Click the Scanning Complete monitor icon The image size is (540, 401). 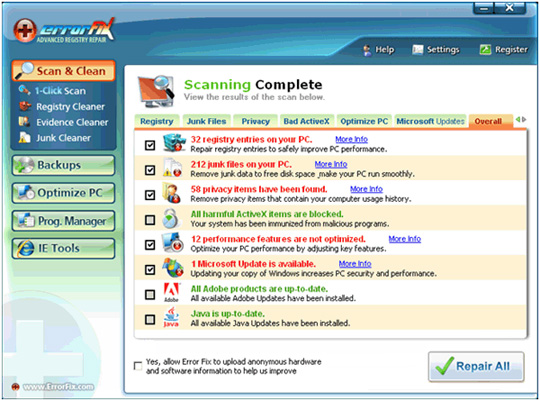tap(156, 91)
